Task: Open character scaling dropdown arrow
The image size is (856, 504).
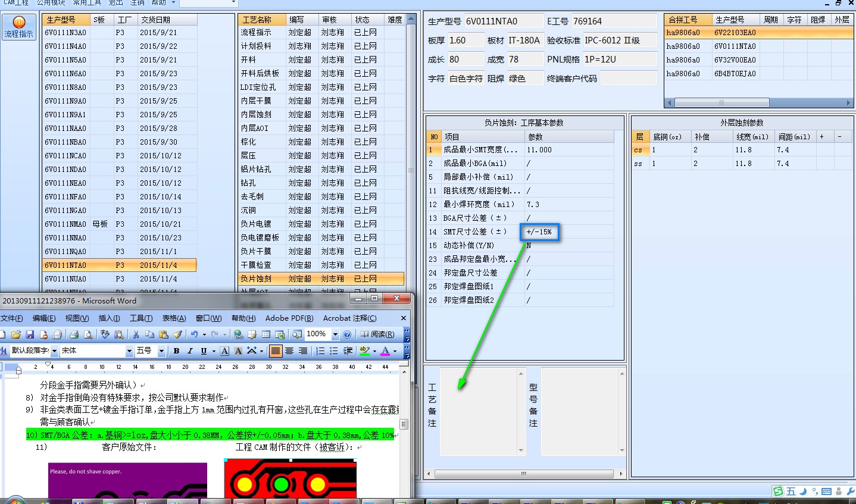Action: (x=261, y=351)
